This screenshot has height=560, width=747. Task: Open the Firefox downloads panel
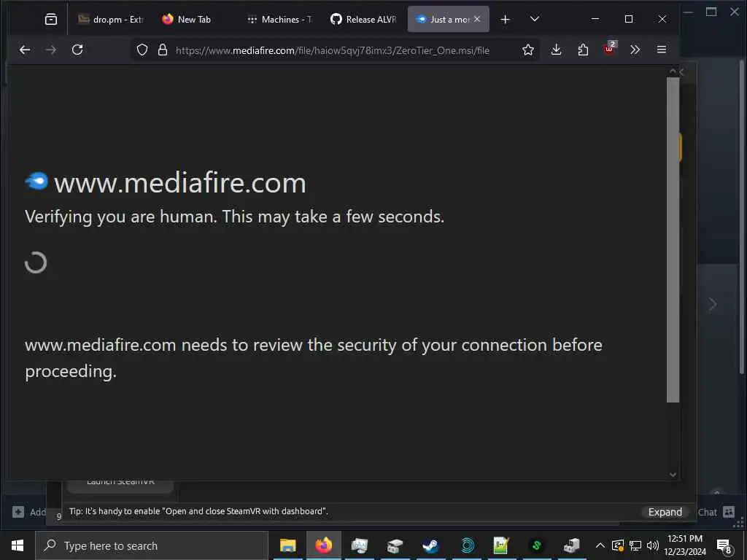click(x=556, y=50)
